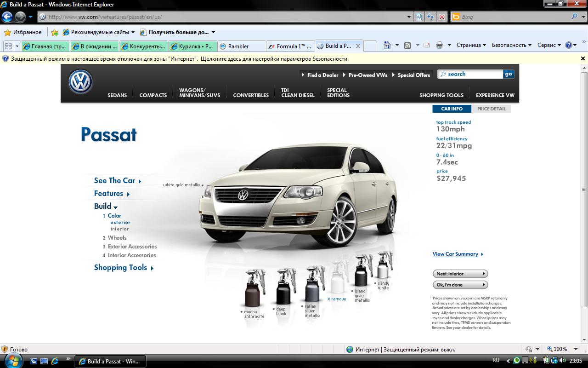Click the Stop loading icon
Image resolution: width=588 pixels, height=368 pixels.
pos(441,17)
